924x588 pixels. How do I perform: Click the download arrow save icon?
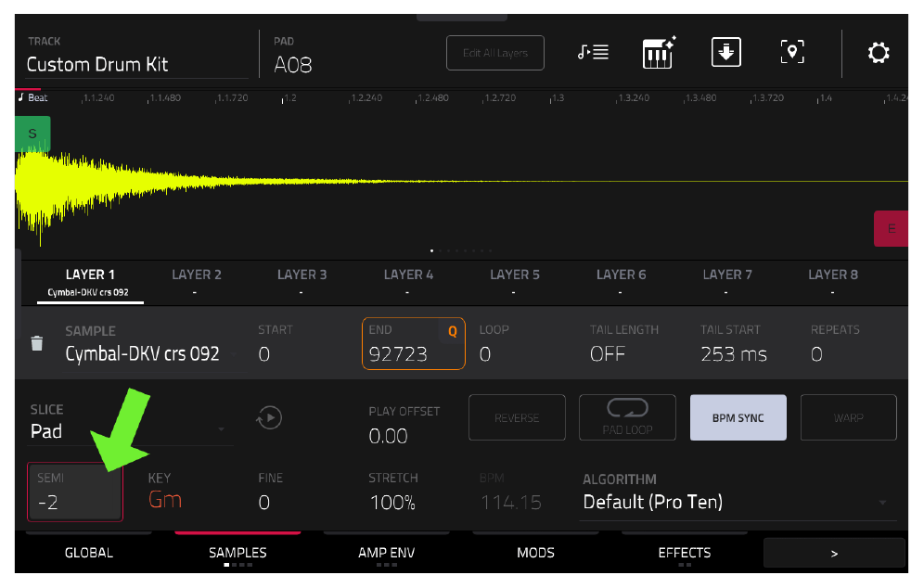click(x=726, y=53)
